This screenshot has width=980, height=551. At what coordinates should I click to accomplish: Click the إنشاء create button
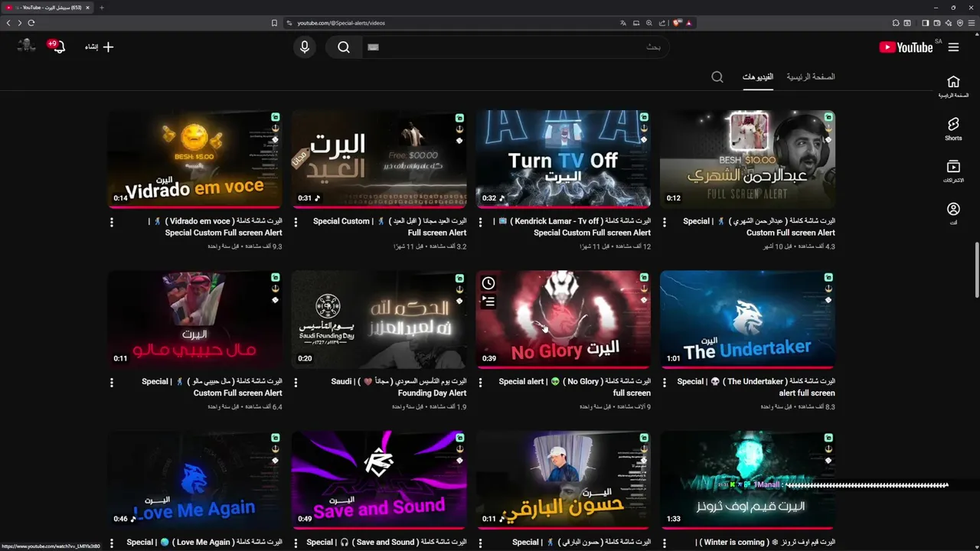click(x=100, y=47)
